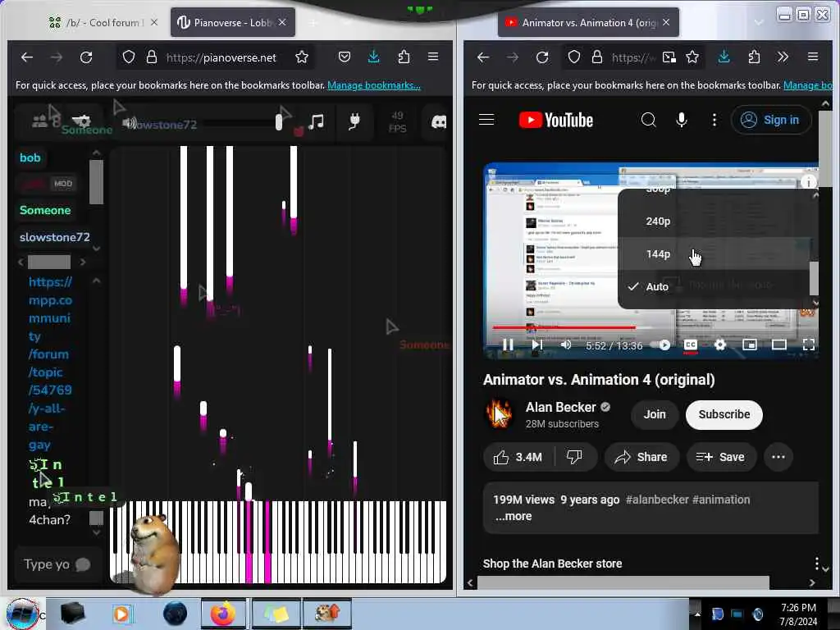Click the Pianoverse chat message input

pos(58,564)
